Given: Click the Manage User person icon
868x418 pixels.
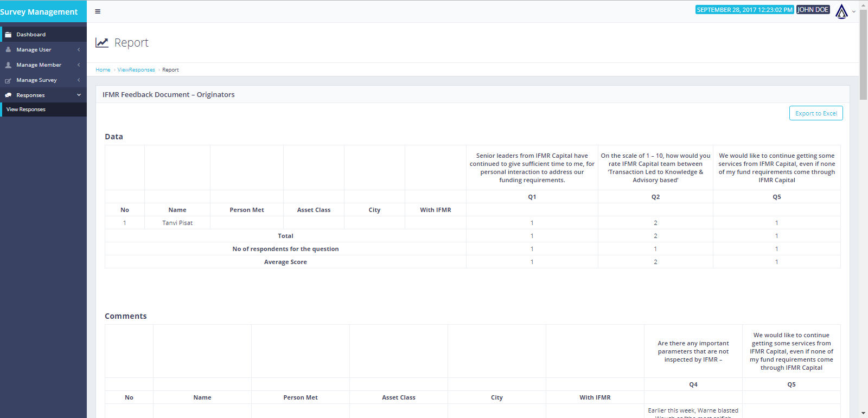Looking at the screenshot, I should (x=8, y=50).
